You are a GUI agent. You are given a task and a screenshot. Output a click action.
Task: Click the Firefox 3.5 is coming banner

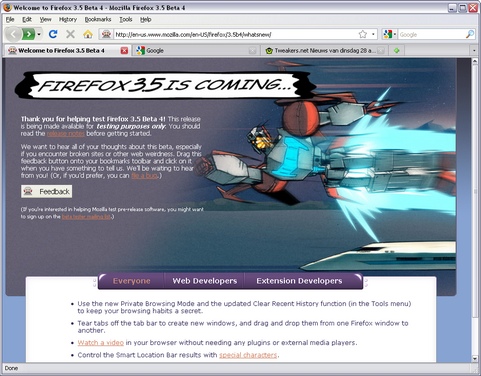(165, 85)
